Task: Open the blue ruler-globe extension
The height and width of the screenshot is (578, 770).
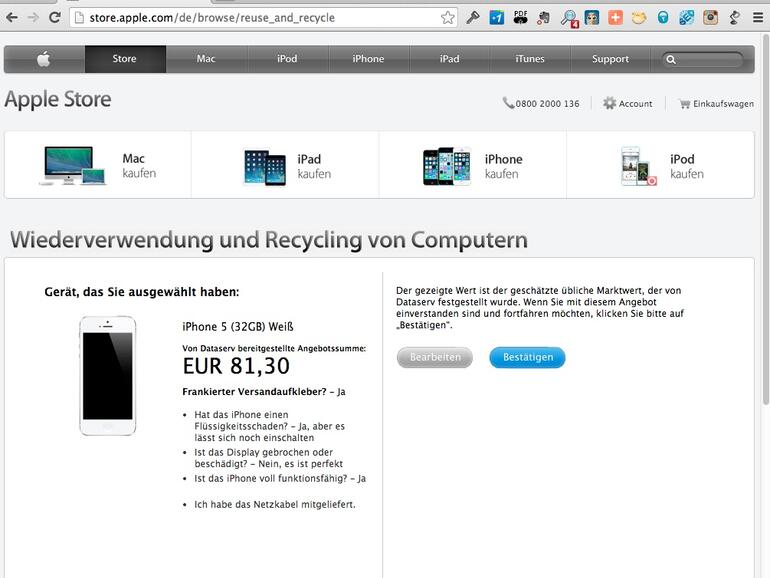Action: (687, 18)
